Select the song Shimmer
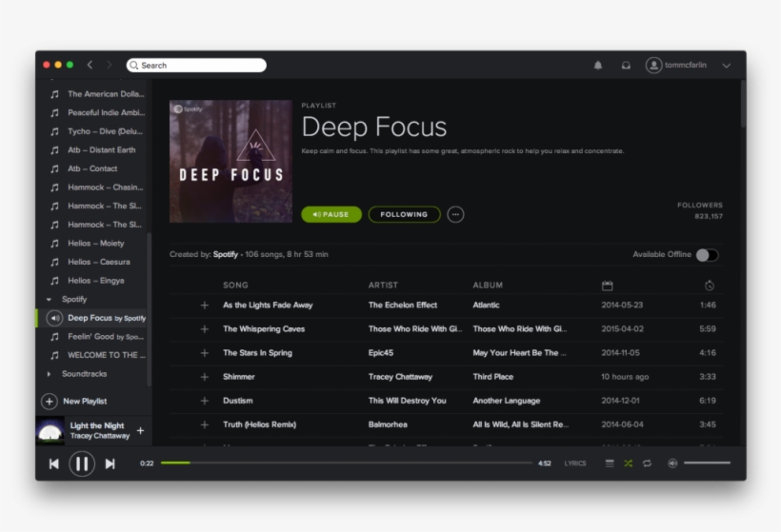Image resolution: width=781 pixels, height=532 pixels. tap(238, 377)
